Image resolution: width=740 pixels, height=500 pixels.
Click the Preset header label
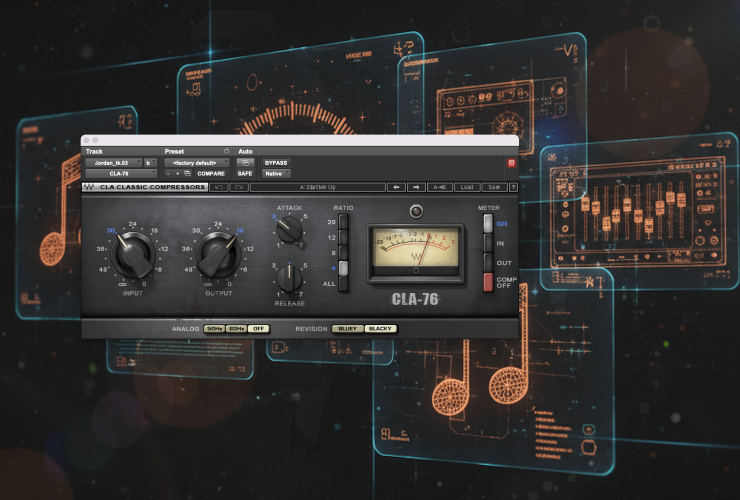click(174, 151)
